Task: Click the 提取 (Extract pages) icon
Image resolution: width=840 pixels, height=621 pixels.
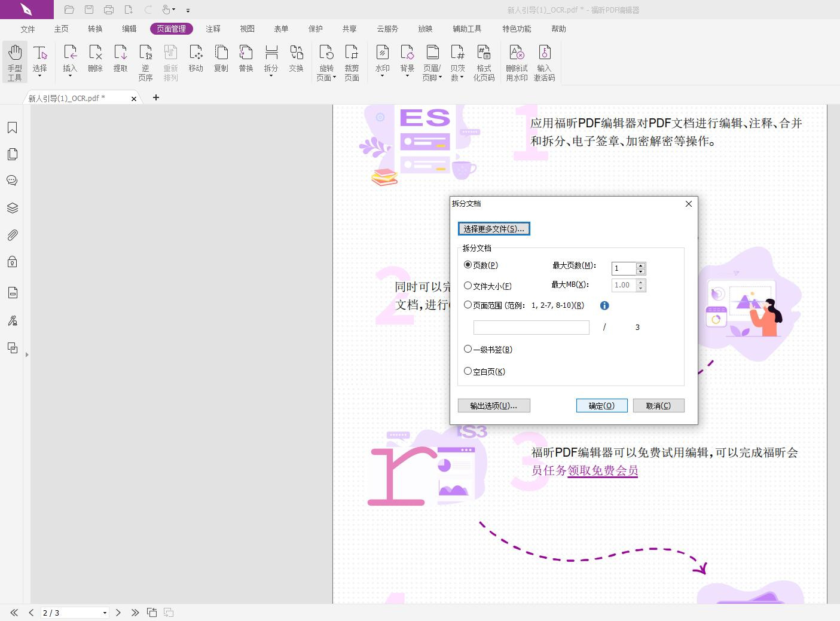Action: tap(120, 60)
